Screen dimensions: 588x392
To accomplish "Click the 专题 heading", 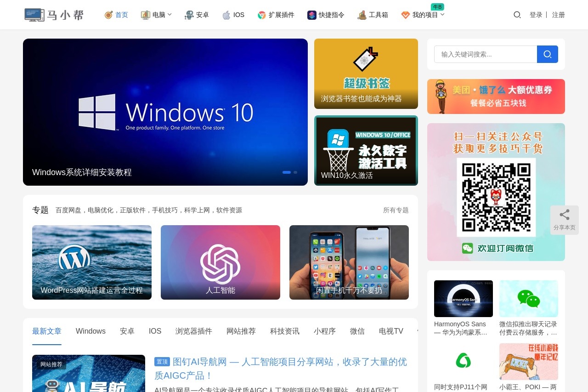I will 40,210.
